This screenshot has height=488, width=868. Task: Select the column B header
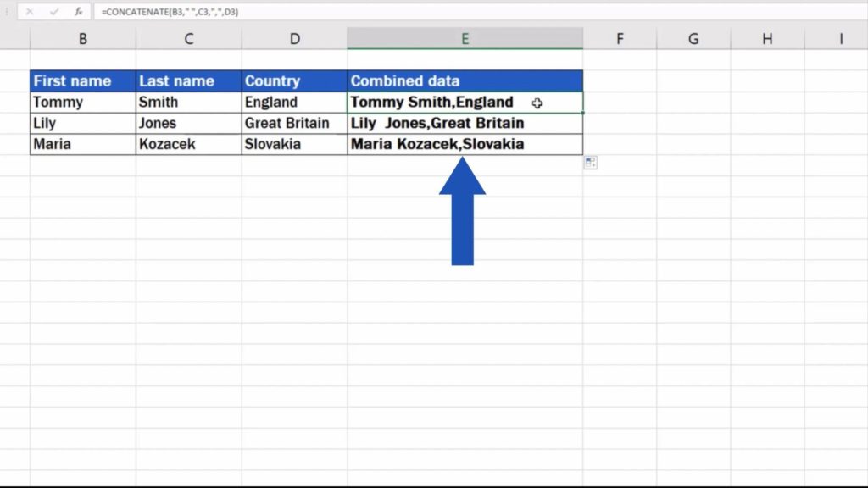(82, 38)
